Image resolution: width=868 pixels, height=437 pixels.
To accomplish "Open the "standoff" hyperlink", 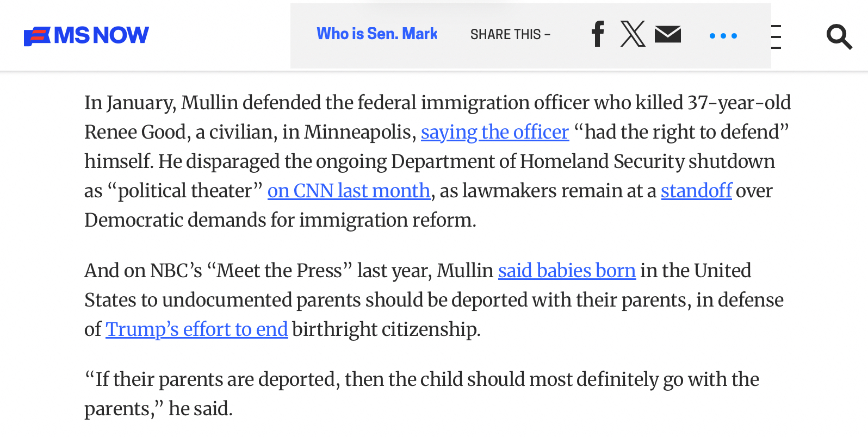I will pyautogui.click(x=696, y=191).
